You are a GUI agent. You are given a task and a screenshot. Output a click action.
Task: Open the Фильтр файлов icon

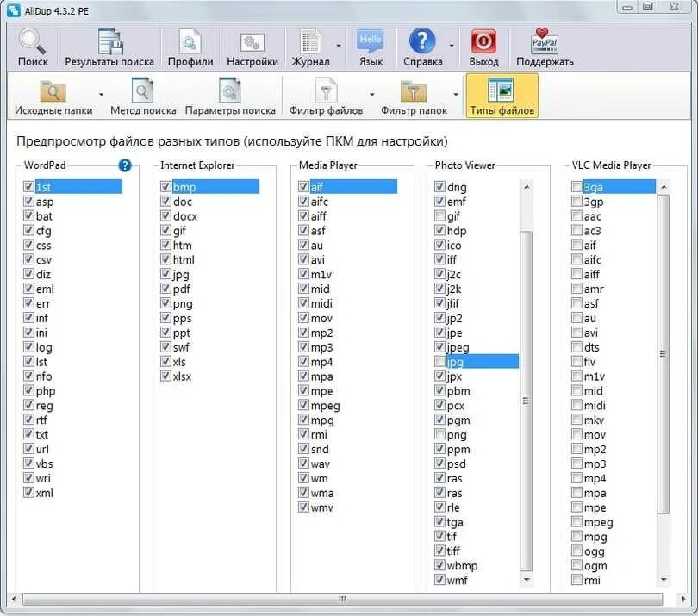pos(326,90)
